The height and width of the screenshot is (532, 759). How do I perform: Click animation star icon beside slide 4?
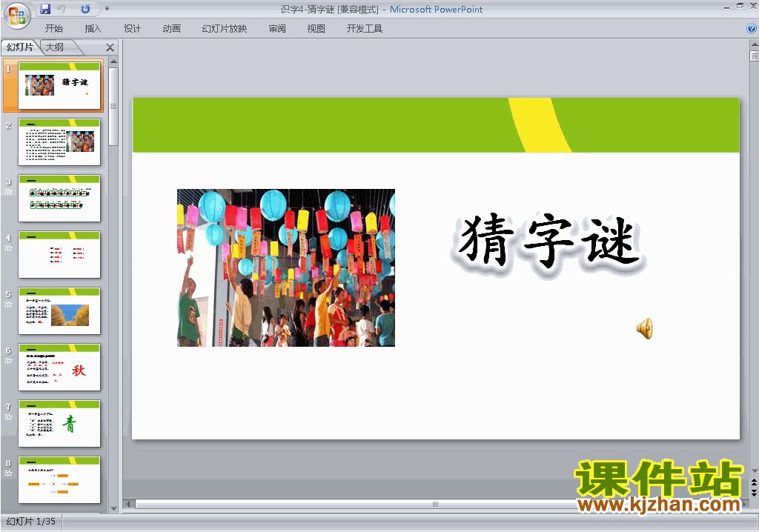pyautogui.click(x=8, y=248)
